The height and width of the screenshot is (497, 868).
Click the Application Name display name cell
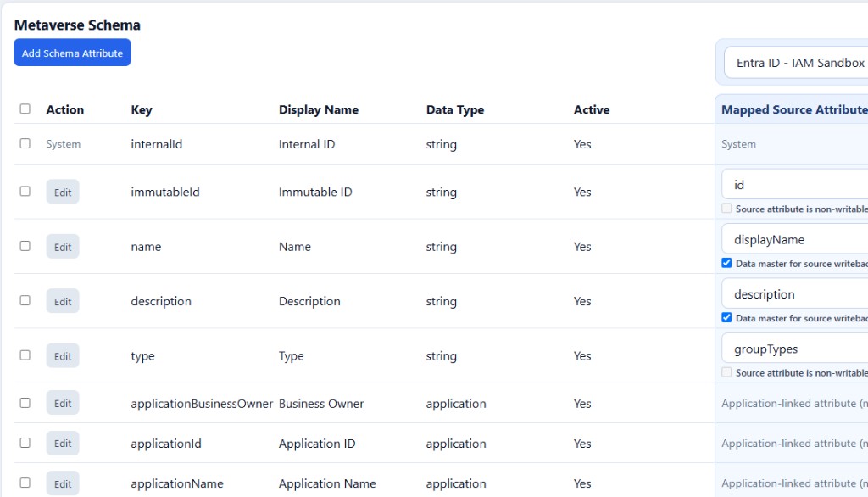[x=327, y=483]
